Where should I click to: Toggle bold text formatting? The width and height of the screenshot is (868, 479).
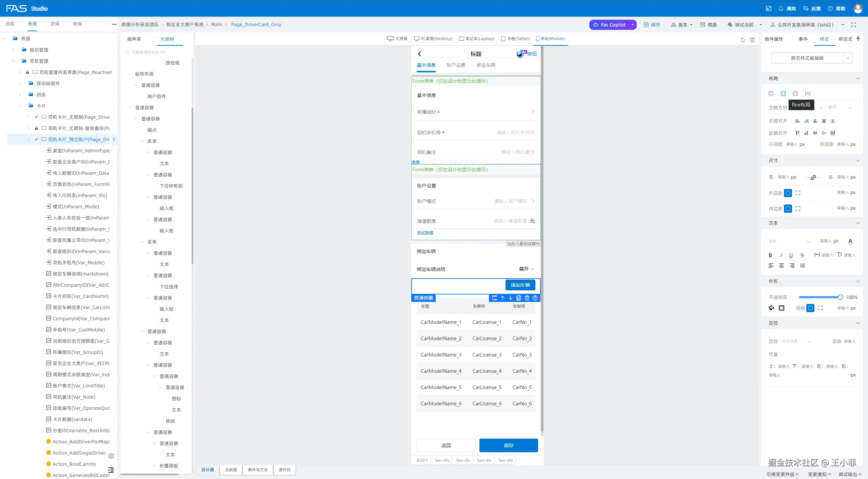coord(770,255)
